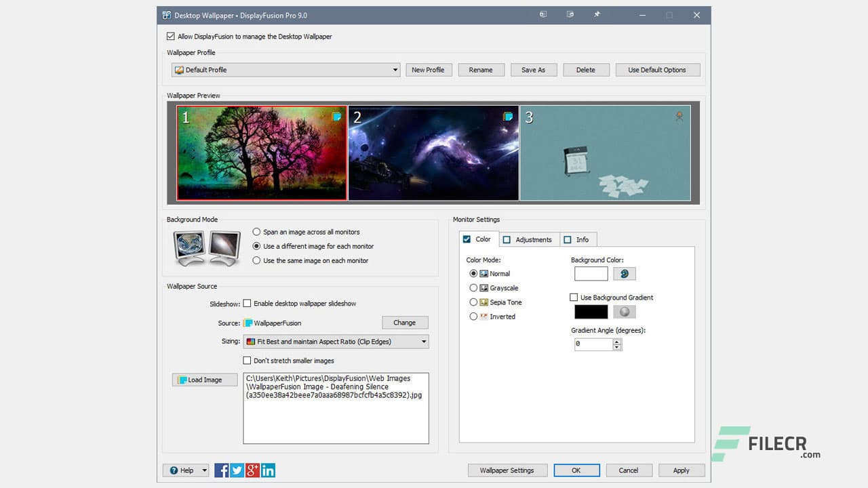
Task: Click the dual-monitor graphic in Background Mode
Action: [206, 247]
